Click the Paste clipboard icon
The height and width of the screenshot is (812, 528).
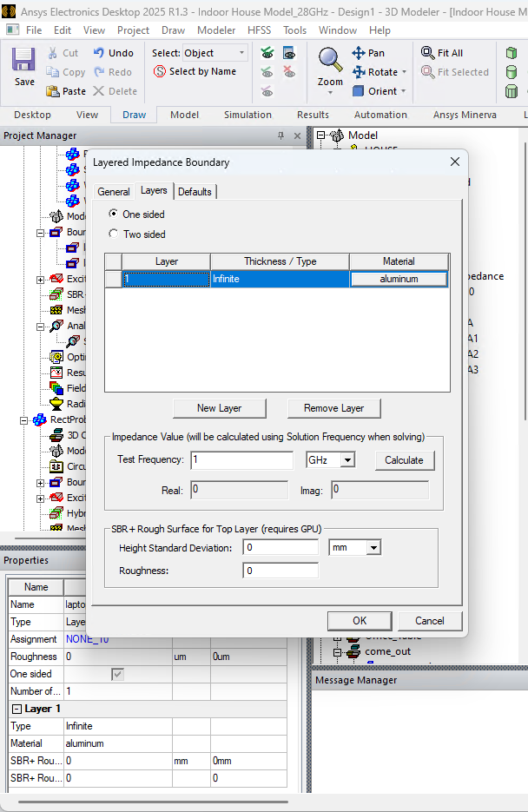click(53, 91)
